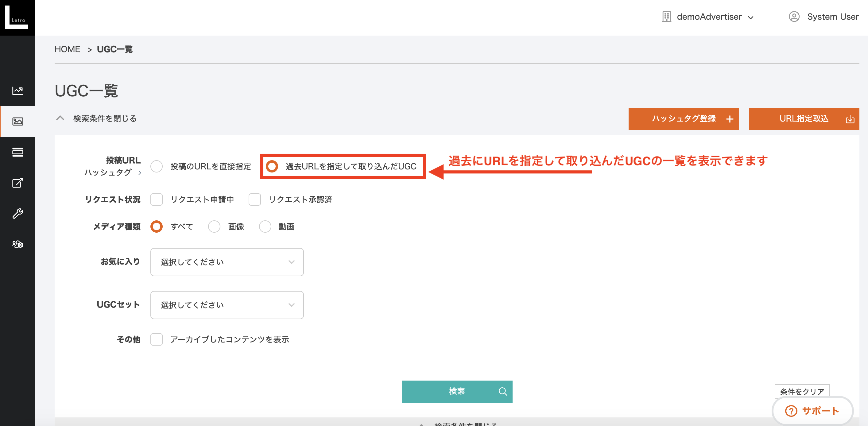This screenshot has height=426, width=868.
Task: Open the wrench tools sidebar icon
Action: tap(17, 213)
